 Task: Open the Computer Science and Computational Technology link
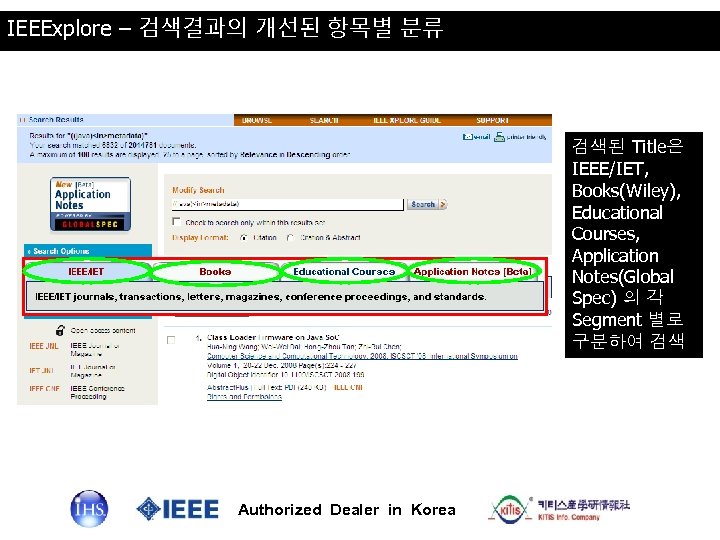point(362,356)
